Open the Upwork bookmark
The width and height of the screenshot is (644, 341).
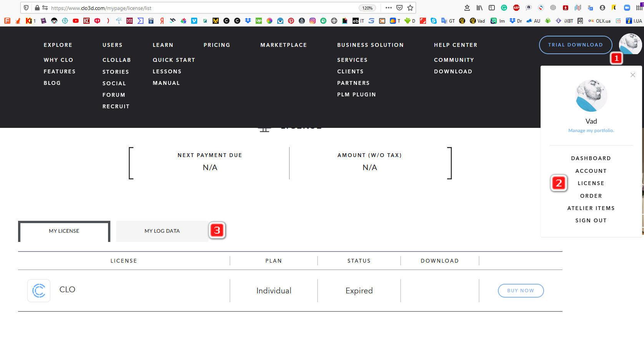coord(259,21)
